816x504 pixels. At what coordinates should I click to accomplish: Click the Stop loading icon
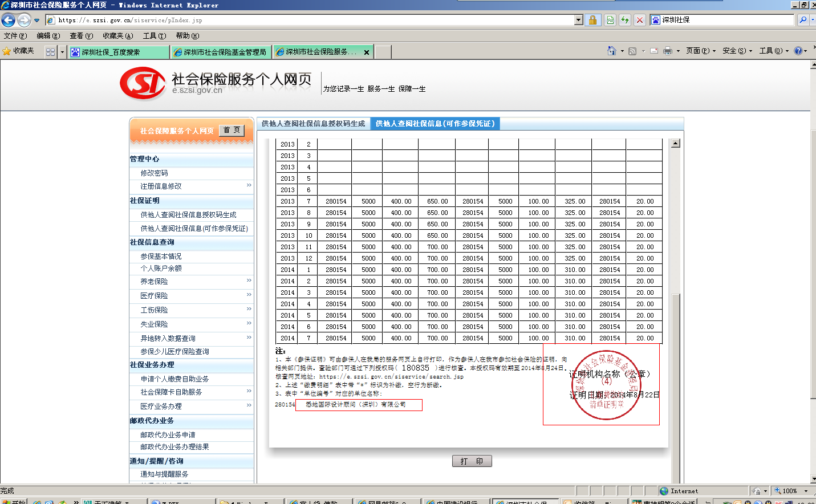640,20
